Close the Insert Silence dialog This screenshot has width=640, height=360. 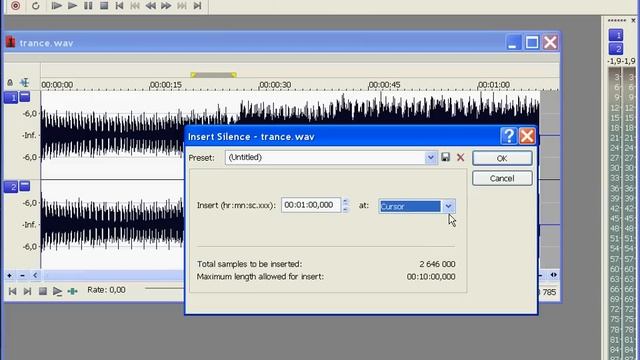527,136
